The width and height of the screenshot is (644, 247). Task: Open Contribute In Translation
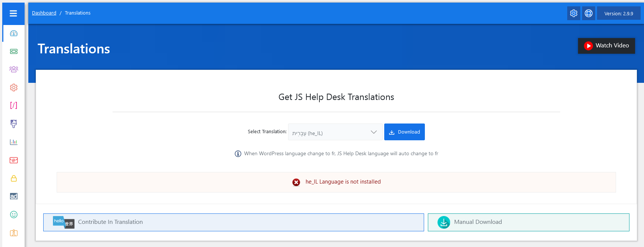pyautogui.click(x=233, y=222)
